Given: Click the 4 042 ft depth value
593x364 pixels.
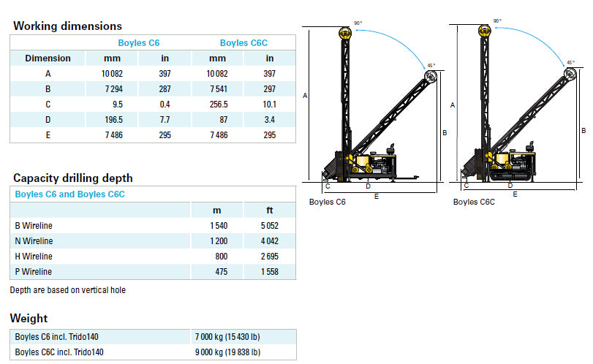Looking at the screenshot, I should (x=270, y=241).
